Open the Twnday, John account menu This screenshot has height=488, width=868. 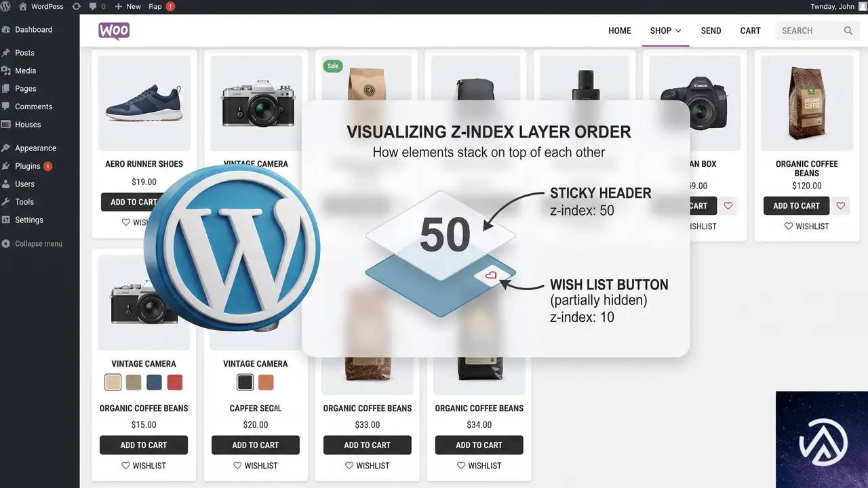tap(837, 6)
